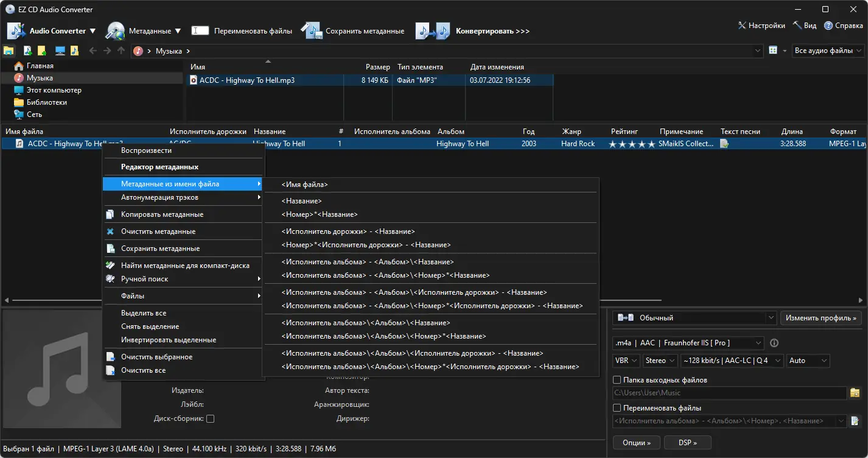868x458 pixels.
Task: Open the Ручной поиск submenu
Action: (183, 279)
